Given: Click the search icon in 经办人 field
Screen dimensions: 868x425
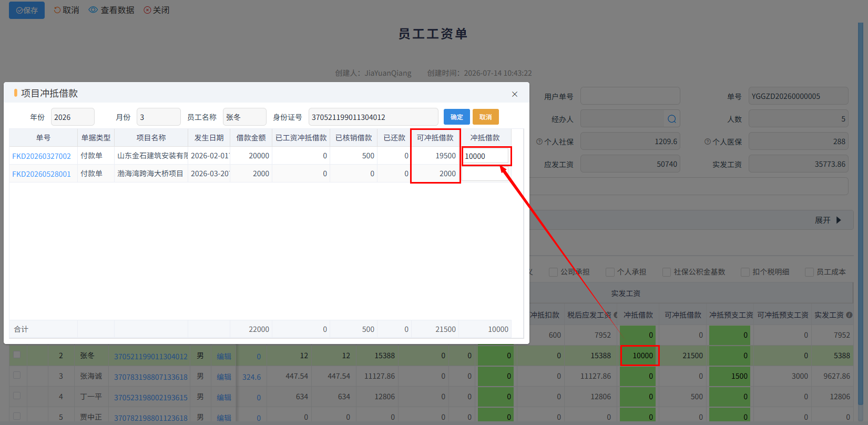Looking at the screenshot, I should pyautogui.click(x=672, y=119).
